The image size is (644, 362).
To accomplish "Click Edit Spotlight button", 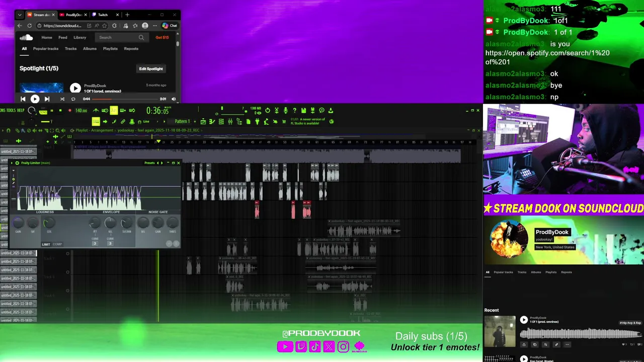I will [x=151, y=68].
